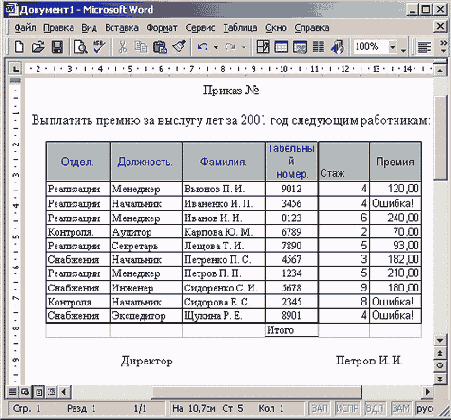The height and width of the screenshot is (420, 451).
Task: Open the Справка menu
Action: pyautogui.click(x=312, y=28)
